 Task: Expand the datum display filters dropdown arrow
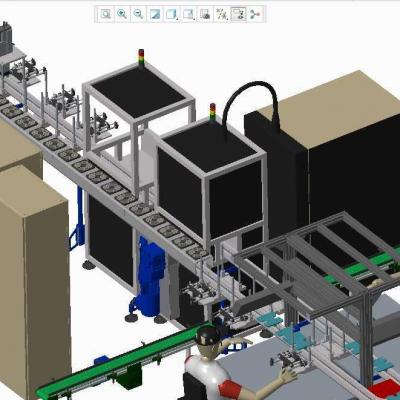pyautogui.click(x=228, y=19)
